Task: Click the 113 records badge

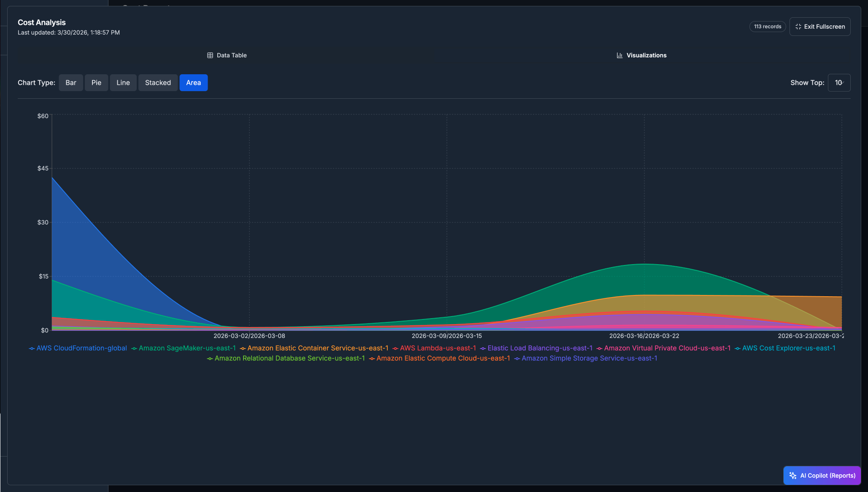Action: tap(767, 27)
